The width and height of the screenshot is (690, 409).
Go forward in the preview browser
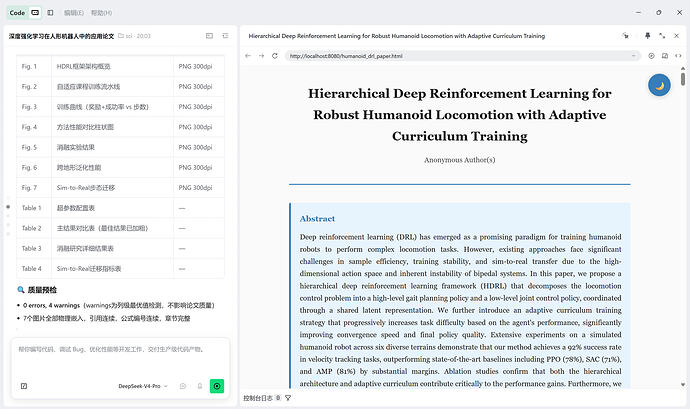coord(261,56)
